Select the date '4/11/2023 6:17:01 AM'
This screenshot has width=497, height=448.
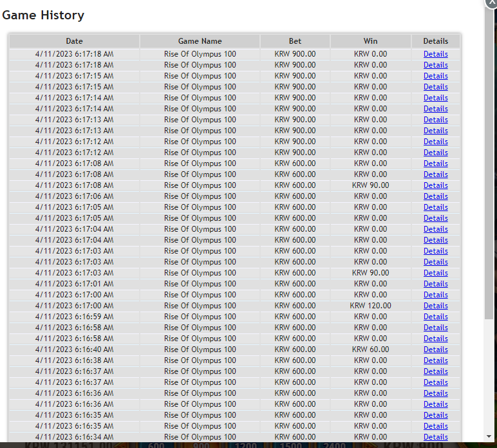tap(74, 284)
